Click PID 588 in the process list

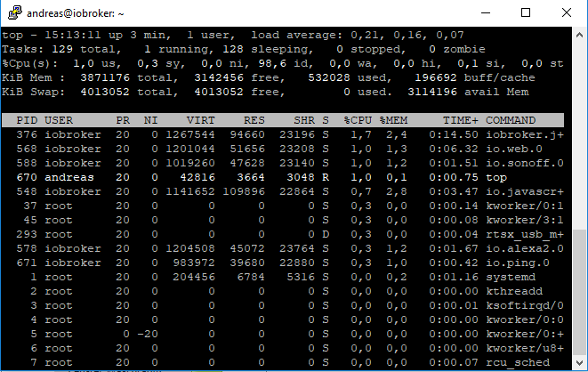(27, 163)
